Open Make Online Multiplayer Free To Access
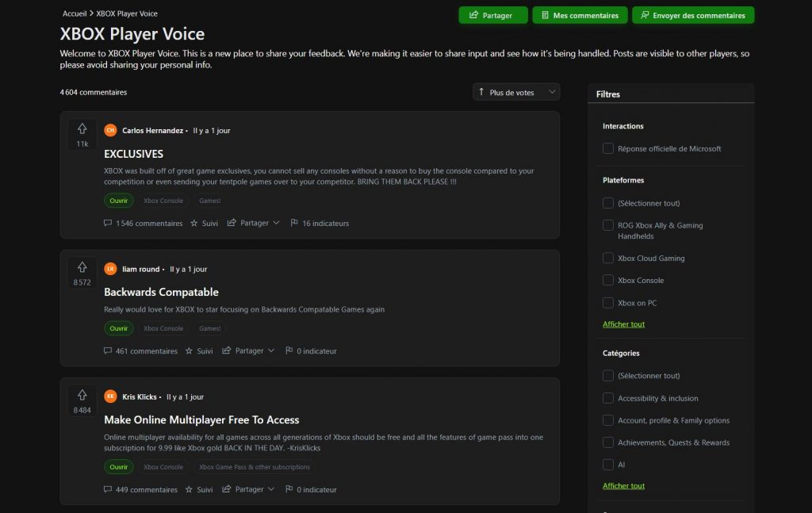Image resolution: width=812 pixels, height=513 pixels. click(x=201, y=419)
